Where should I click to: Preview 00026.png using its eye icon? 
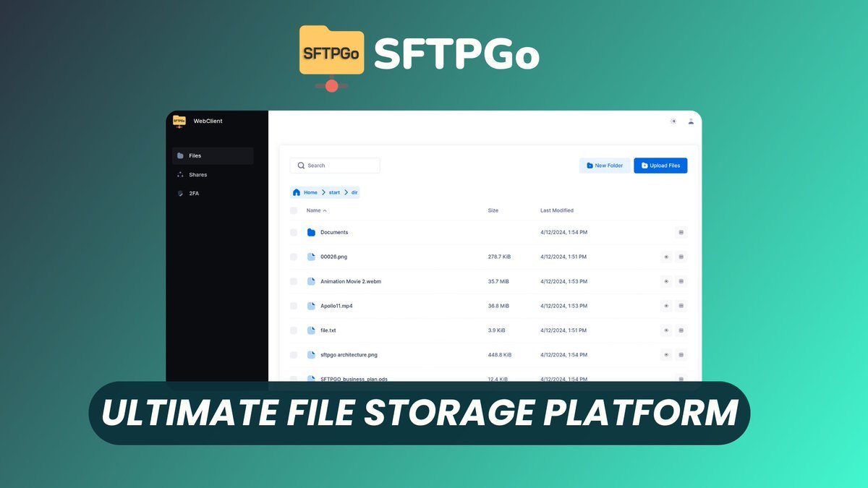tap(666, 257)
